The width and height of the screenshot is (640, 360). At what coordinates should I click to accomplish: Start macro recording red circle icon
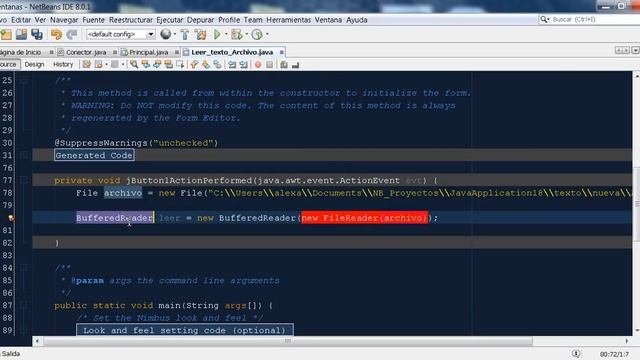pos(258,64)
